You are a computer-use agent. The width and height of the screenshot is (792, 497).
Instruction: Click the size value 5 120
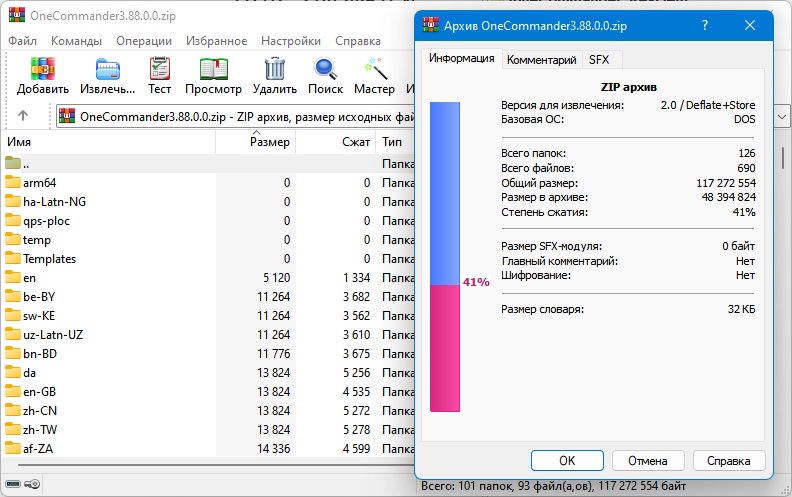coord(276,278)
